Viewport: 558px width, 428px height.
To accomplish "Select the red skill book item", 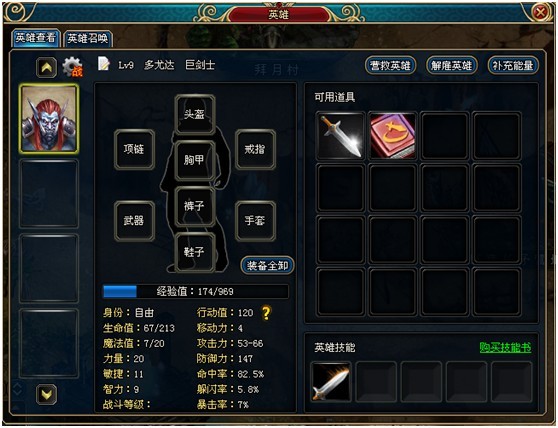I will coord(393,136).
